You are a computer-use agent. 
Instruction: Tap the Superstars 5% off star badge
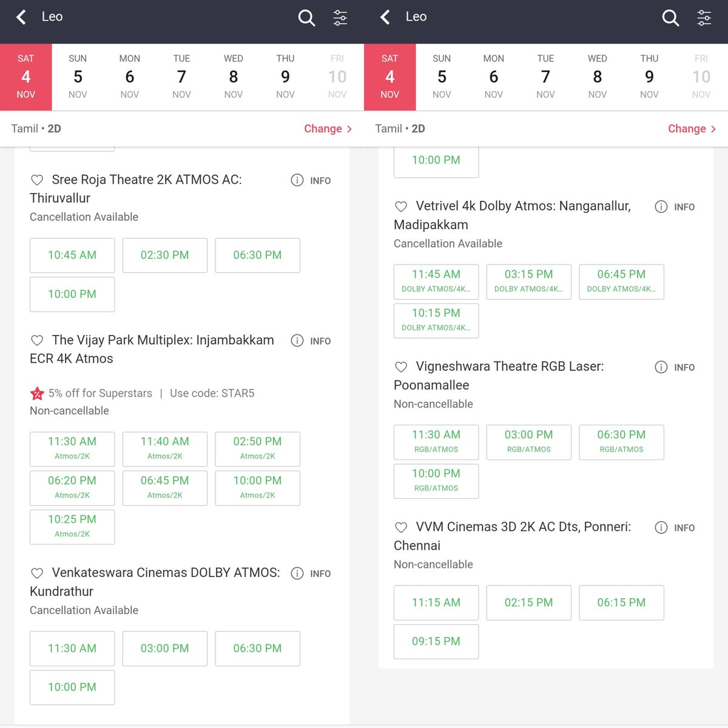coord(37,394)
